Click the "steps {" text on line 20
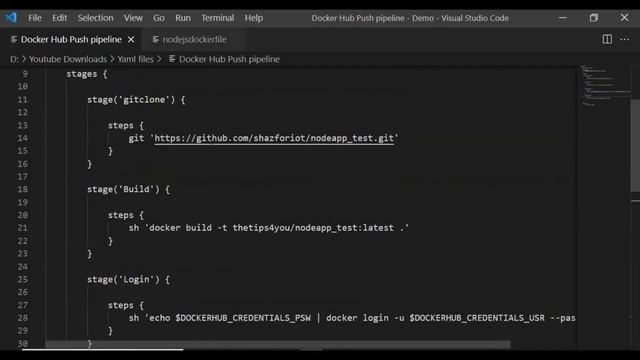This screenshot has width=640, height=360. (126, 215)
